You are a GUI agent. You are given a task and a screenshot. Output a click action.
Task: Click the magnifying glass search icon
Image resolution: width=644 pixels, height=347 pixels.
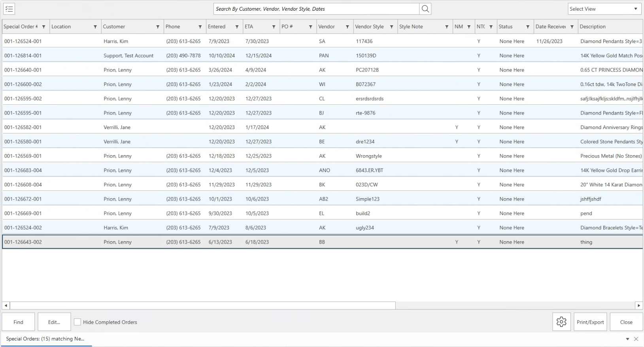tap(425, 9)
